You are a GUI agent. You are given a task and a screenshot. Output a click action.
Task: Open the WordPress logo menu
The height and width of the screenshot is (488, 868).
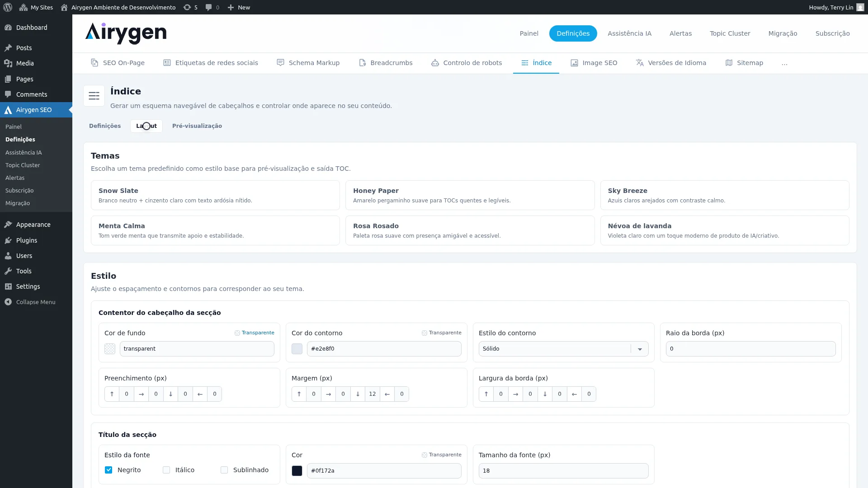click(8, 7)
